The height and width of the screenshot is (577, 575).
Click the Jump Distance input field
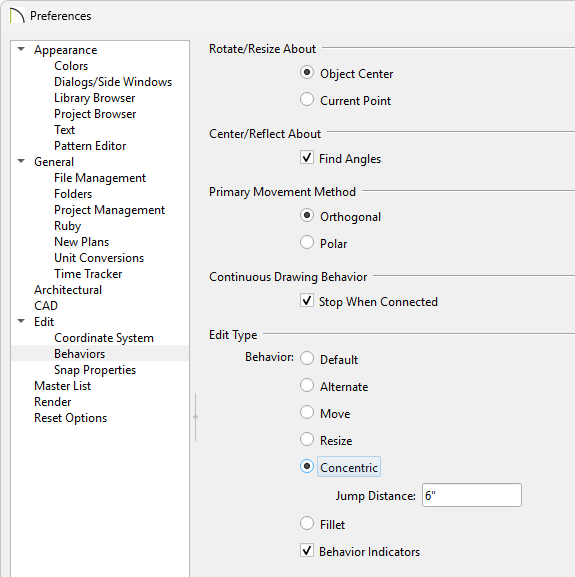472,495
